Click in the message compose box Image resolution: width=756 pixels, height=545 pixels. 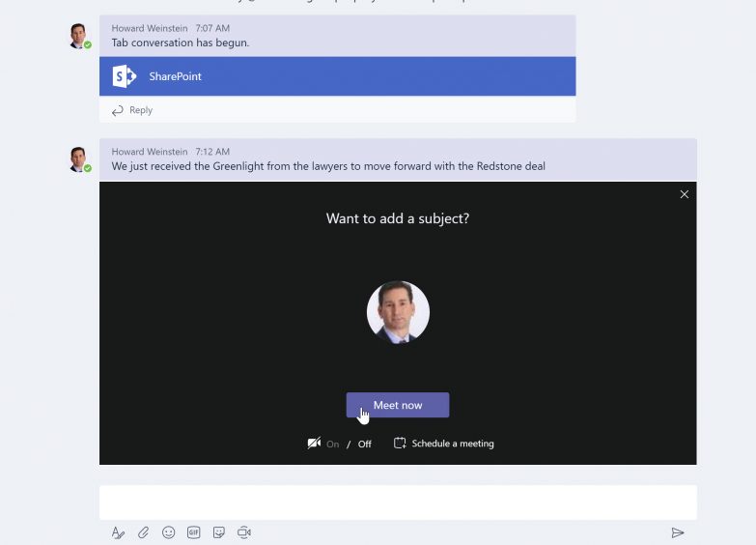pyautogui.click(x=398, y=502)
